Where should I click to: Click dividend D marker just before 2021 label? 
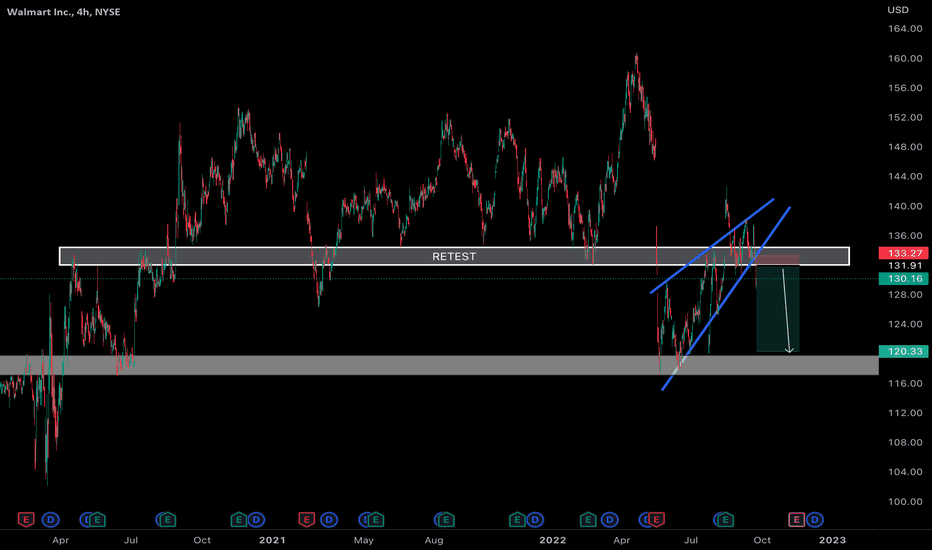click(256, 520)
